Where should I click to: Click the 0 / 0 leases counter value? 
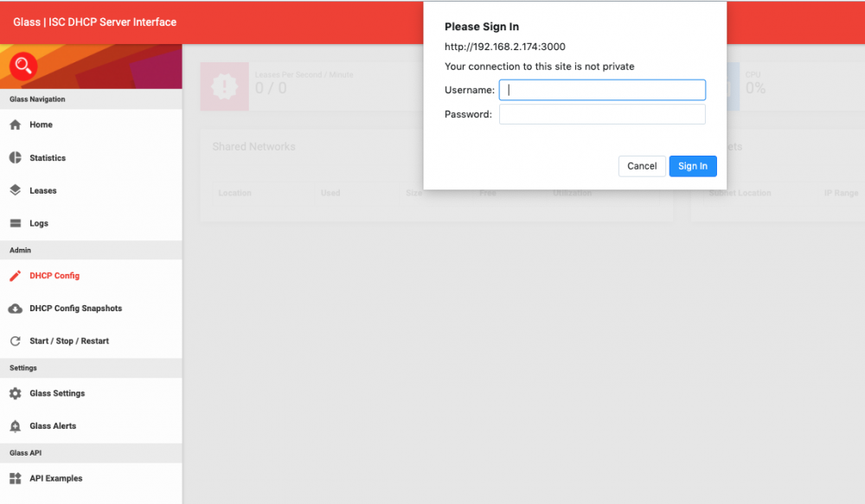271,87
